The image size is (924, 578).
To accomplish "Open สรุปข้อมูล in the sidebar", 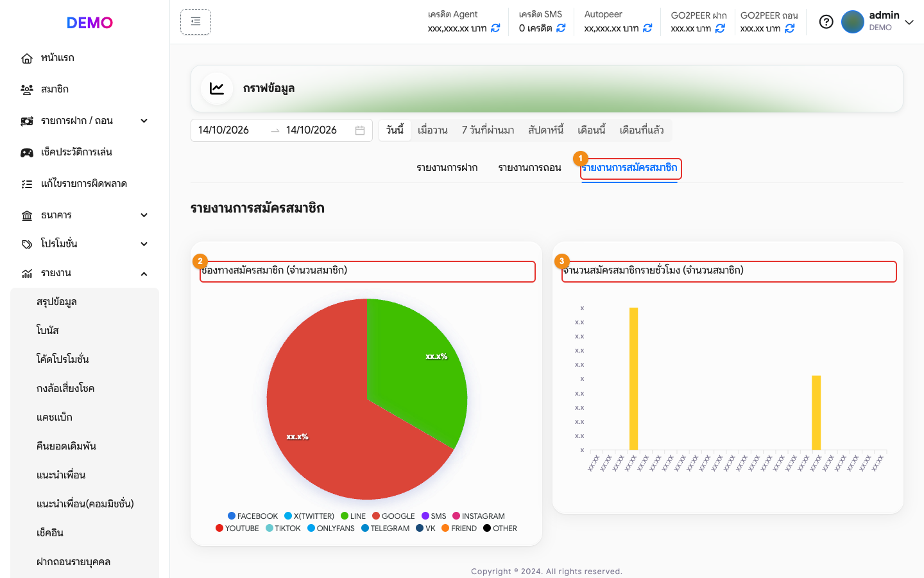I will [56, 302].
